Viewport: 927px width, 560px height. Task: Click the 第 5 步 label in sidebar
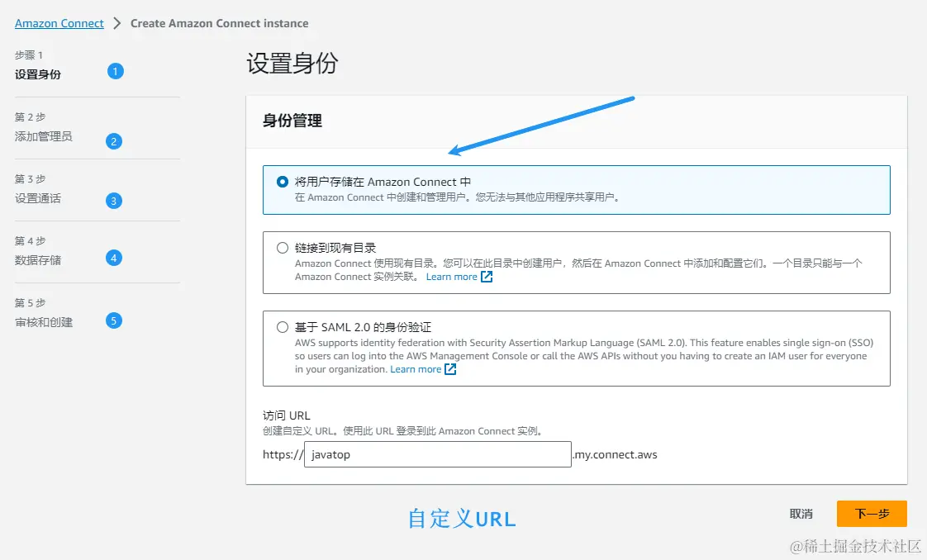point(30,303)
